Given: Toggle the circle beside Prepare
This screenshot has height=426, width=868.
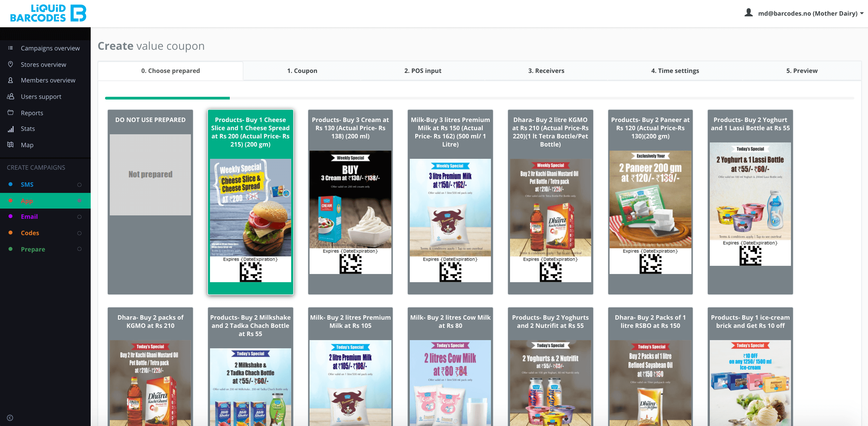Looking at the screenshot, I should click(x=79, y=249).
